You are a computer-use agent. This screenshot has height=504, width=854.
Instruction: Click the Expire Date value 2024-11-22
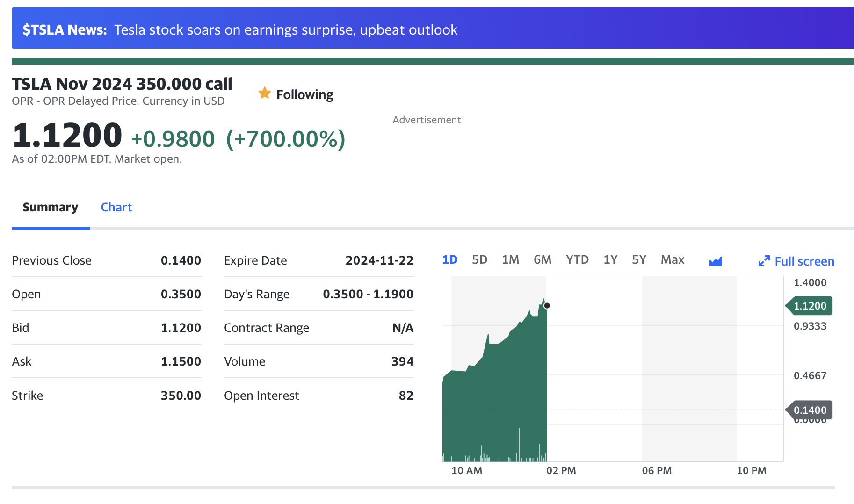click(x=379, y=260)
